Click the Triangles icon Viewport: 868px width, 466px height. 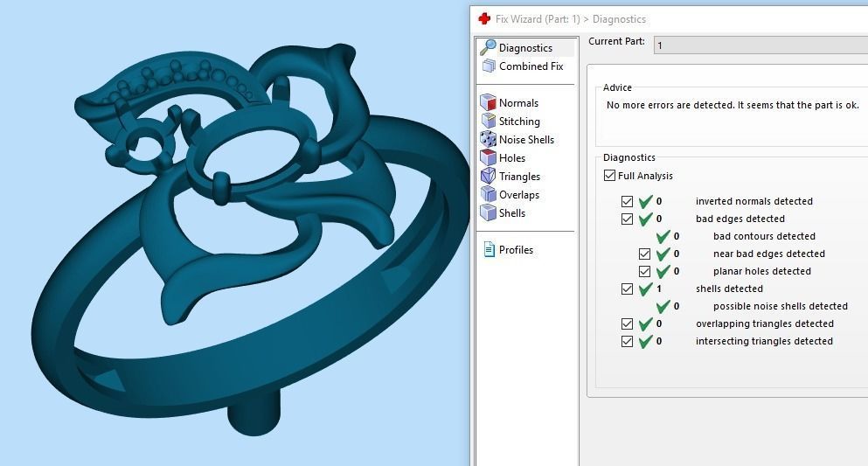point(489,176)
